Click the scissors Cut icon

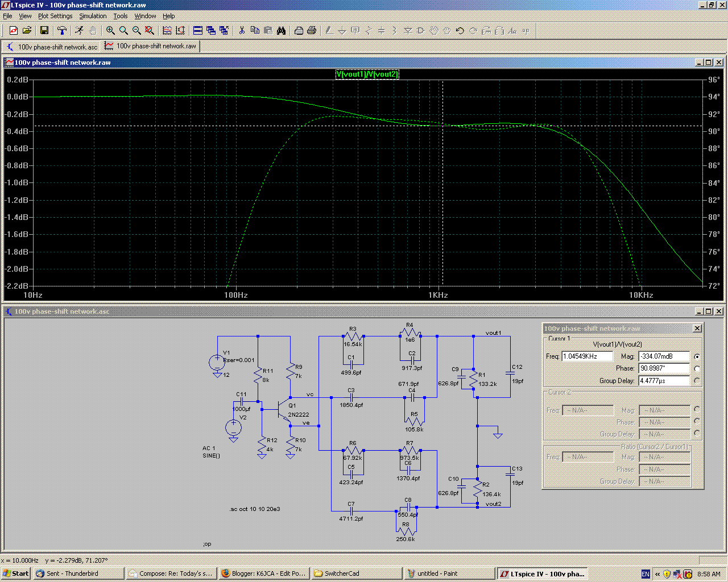point(242,31)
